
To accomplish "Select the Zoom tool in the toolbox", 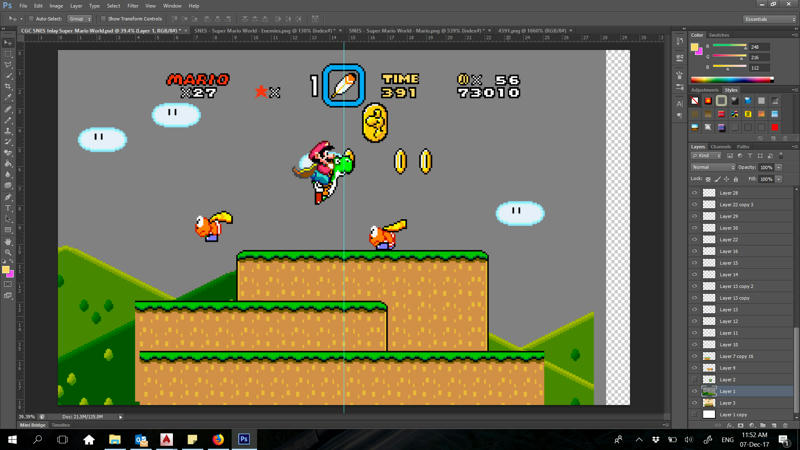I will 8,252.
